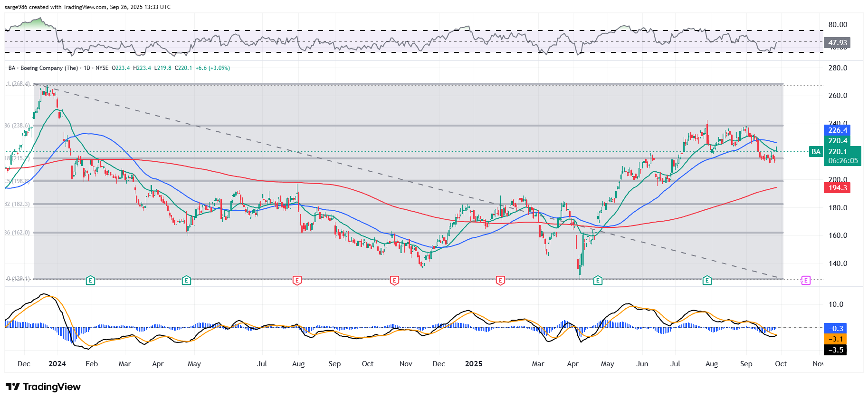Click the 2025 label on the time axis
868x401 pixels.
point(473,364)
